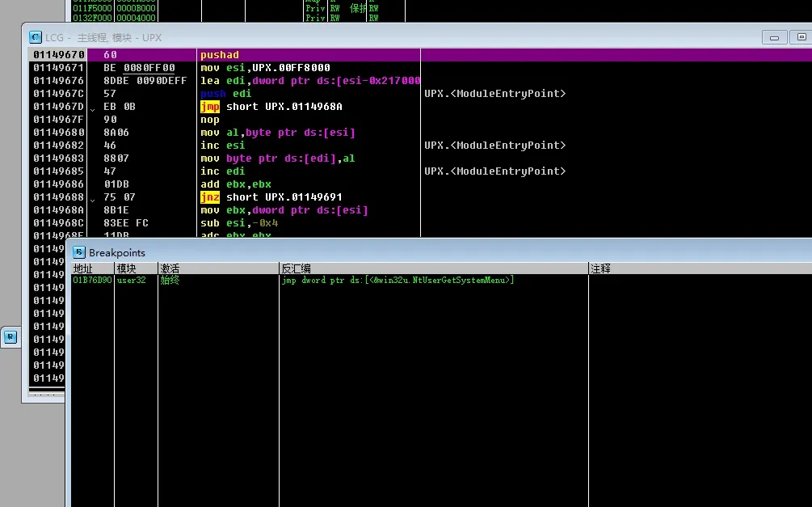
Task: Click the jump arrow marker beside EB 0B
Action: pyautogui.click(x=93, y=109)
